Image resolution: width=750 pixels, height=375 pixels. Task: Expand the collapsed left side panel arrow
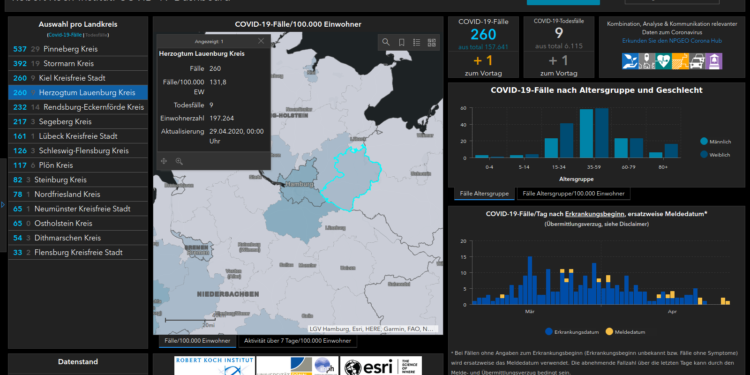pyautogui.click(x=3, y=204)
